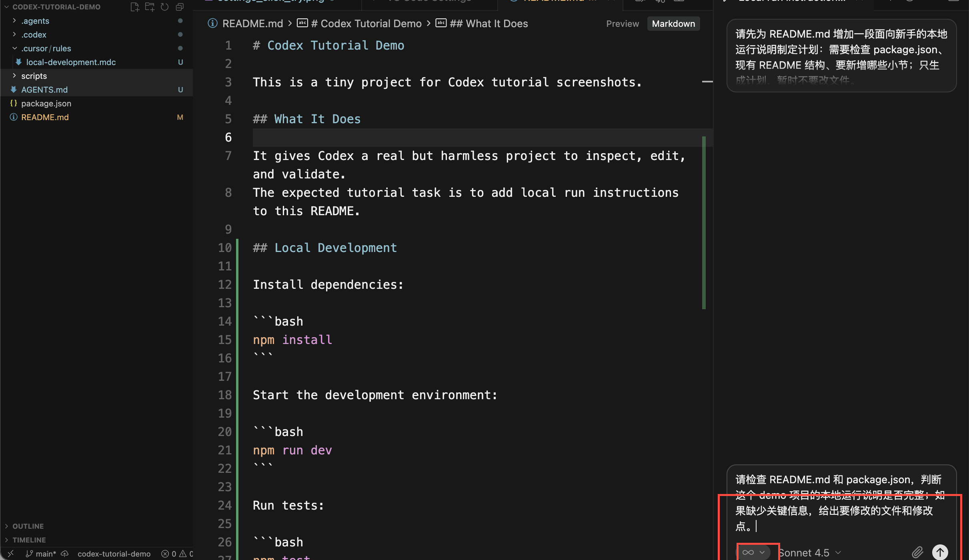969x560 pixels.
Task: Click the braces icon beside package.json
Action: pos(14,103)
